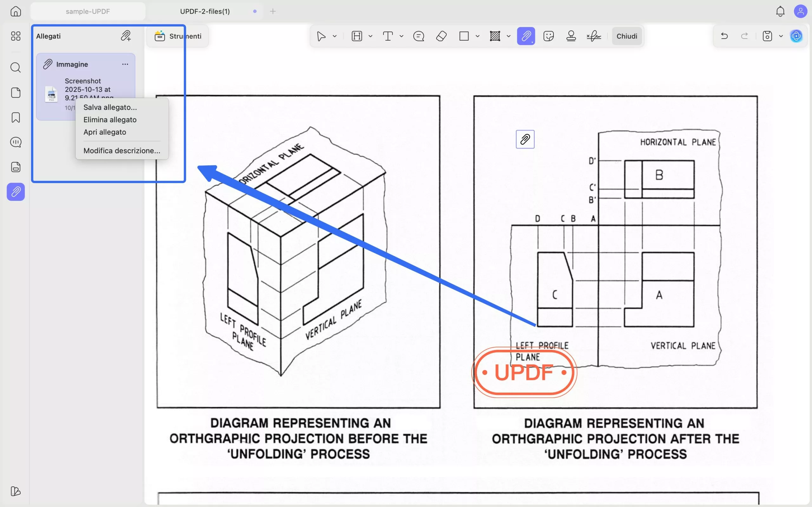The width and height of the screenshot is (812, 507).
Task: Click the Strumenti button
Action: [x=178, y=36]
